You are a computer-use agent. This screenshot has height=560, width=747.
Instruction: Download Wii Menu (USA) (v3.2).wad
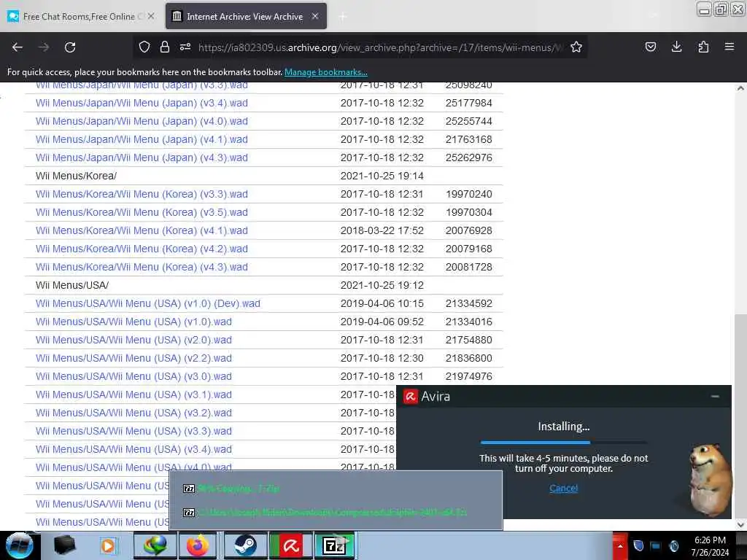pos(133,413)
